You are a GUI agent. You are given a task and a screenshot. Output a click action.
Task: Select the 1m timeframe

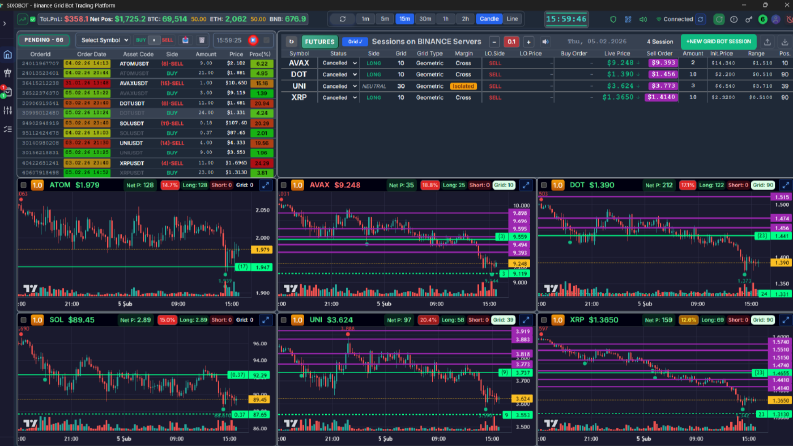[x=365, y=19]
